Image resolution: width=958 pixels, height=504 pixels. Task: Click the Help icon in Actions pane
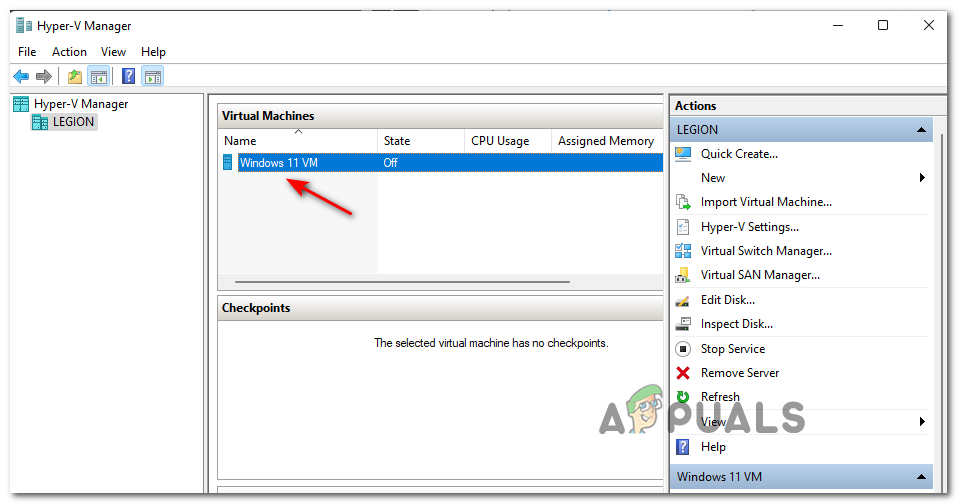pos(683,447)
